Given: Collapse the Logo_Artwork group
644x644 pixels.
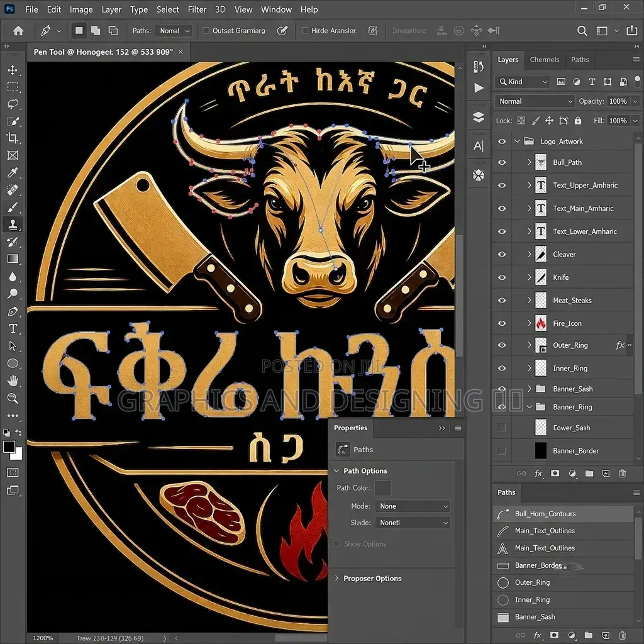Looking at the screenshot, I should click(517, 142).
